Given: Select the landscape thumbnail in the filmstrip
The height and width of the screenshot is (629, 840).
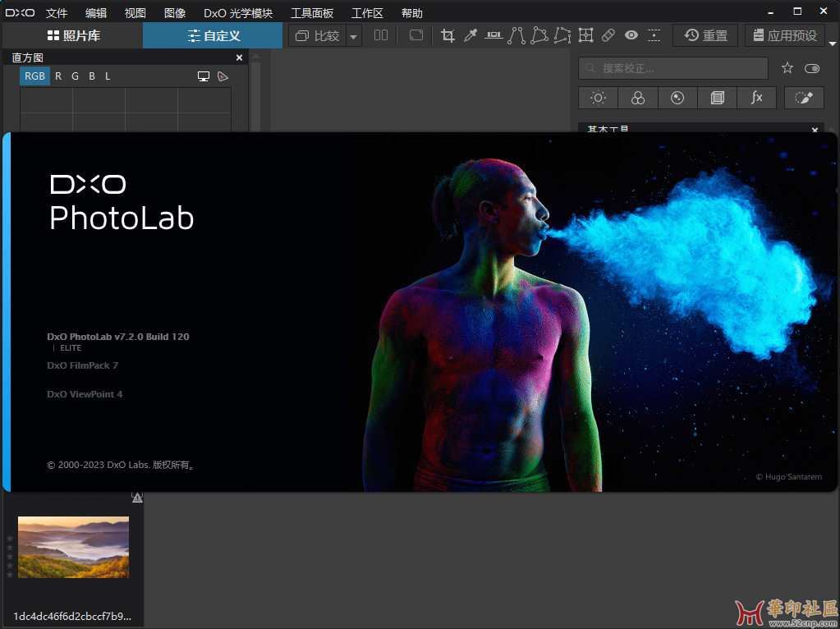Looking at the screenshot, I should [x=73, y=547].
